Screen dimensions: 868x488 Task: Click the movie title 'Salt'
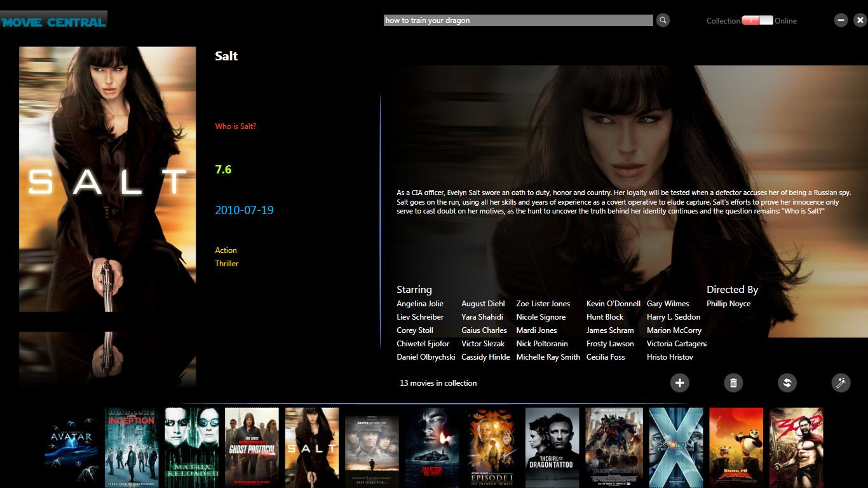pyautogui.click(x=226, y=56)
